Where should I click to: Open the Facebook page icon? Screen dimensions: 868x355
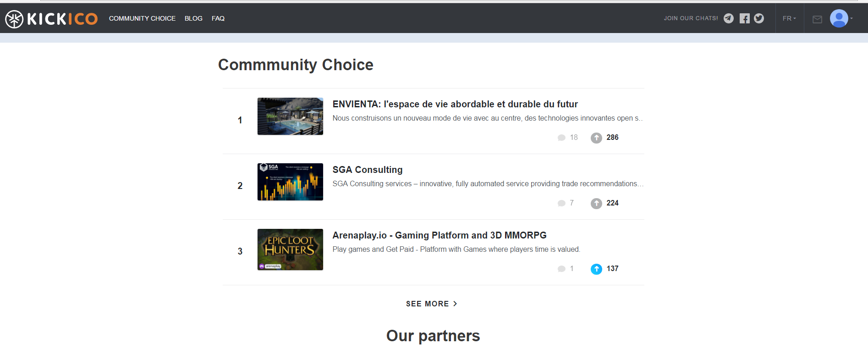[x=745, y=18]
